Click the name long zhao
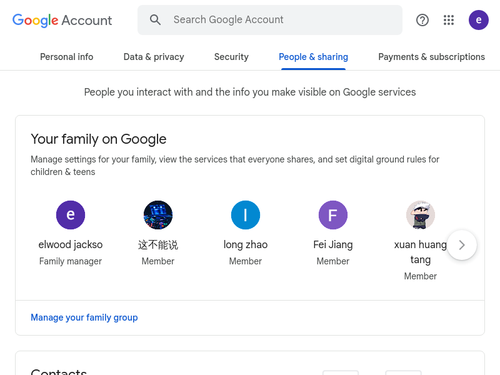 pos(245,245)
